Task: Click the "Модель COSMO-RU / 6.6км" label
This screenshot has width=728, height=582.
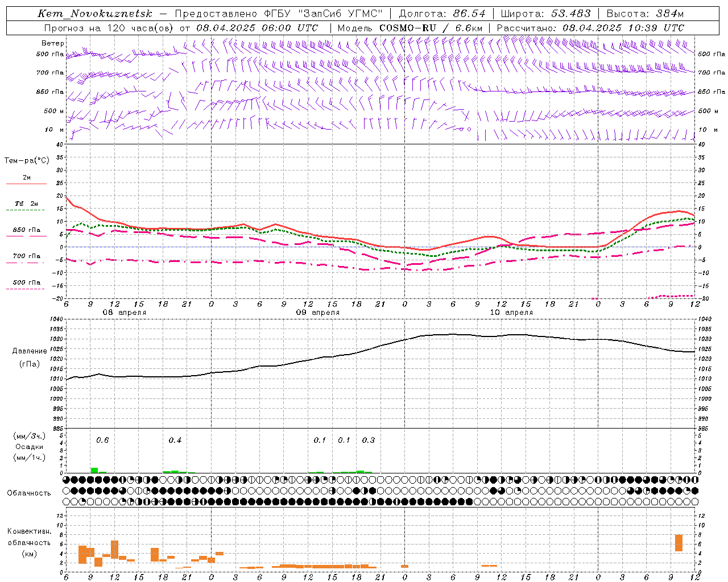Action: 410,28
